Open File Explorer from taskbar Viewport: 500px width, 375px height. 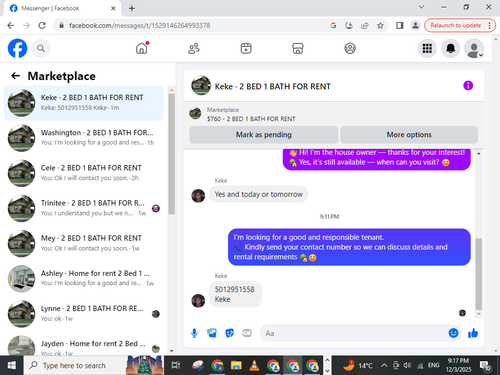[x=236, y=365]
